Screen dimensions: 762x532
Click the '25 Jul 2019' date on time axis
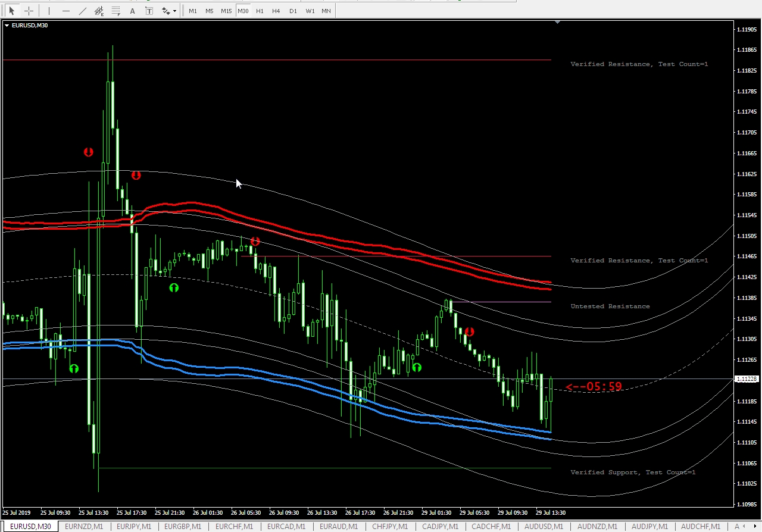(16, 512)
